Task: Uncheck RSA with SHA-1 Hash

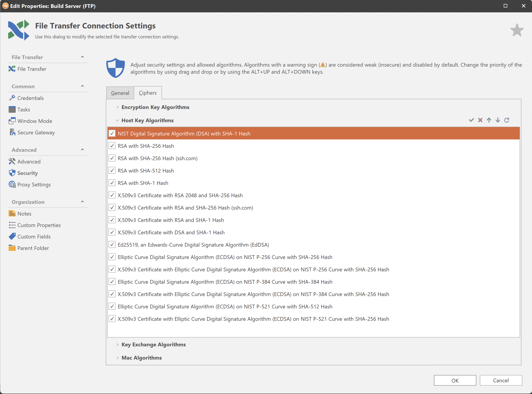Action: 112,183
